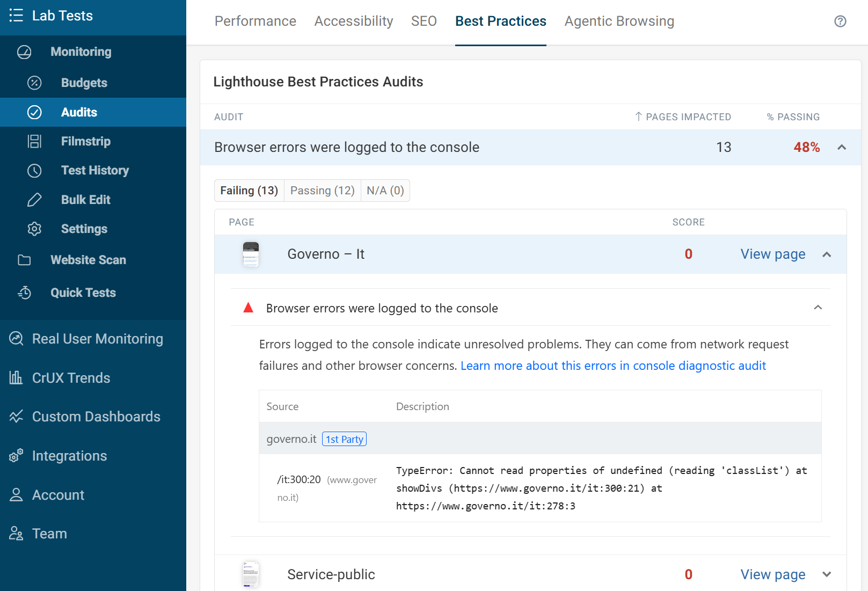
Task: Open the help question mark icon
Action: (840, 21)
